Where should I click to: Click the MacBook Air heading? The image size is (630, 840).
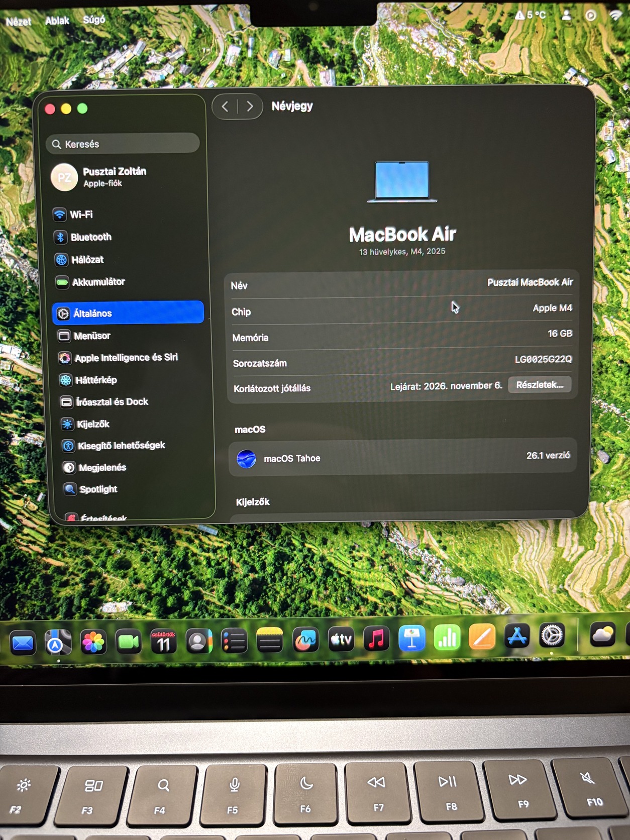tap(402, 234)
